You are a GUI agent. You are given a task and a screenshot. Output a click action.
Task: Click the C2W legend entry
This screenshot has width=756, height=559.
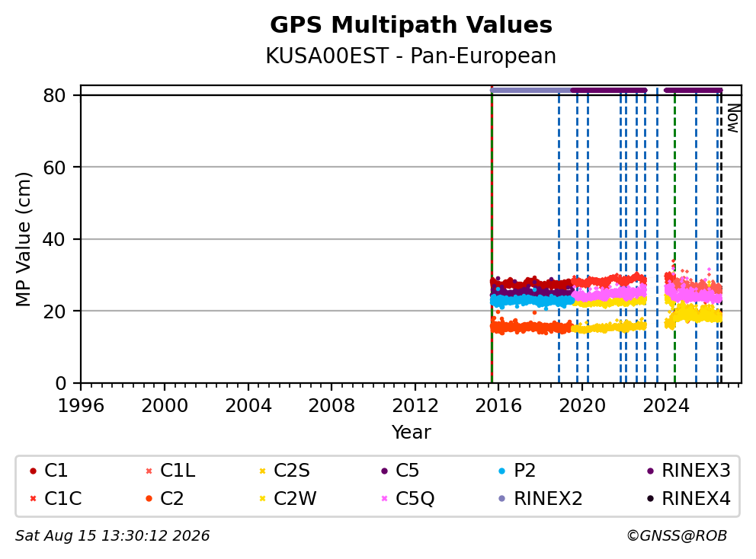click(x=287, y=498)
